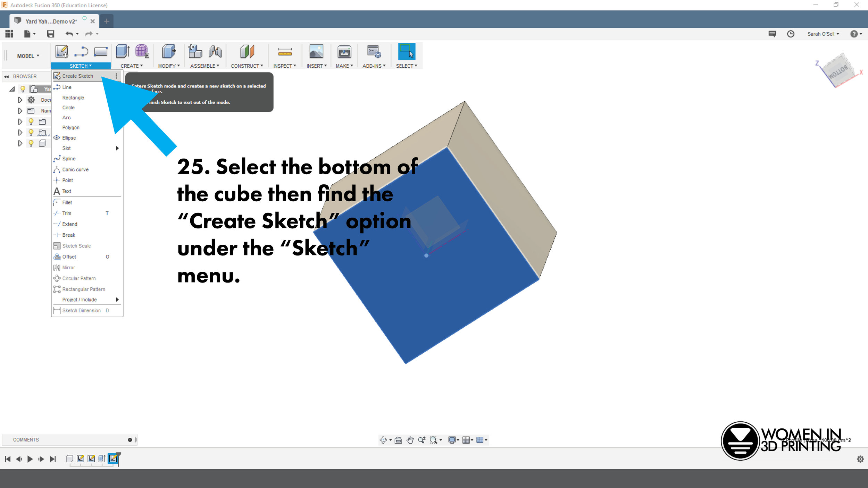The height and width of the screenshot is (488, 868).
Task: Select the Offset sketch tool
Action: tap(68, 256)
